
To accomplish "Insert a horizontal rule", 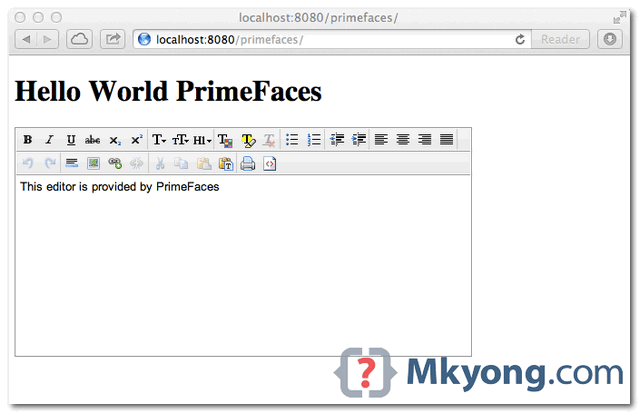I will point(72,163).
